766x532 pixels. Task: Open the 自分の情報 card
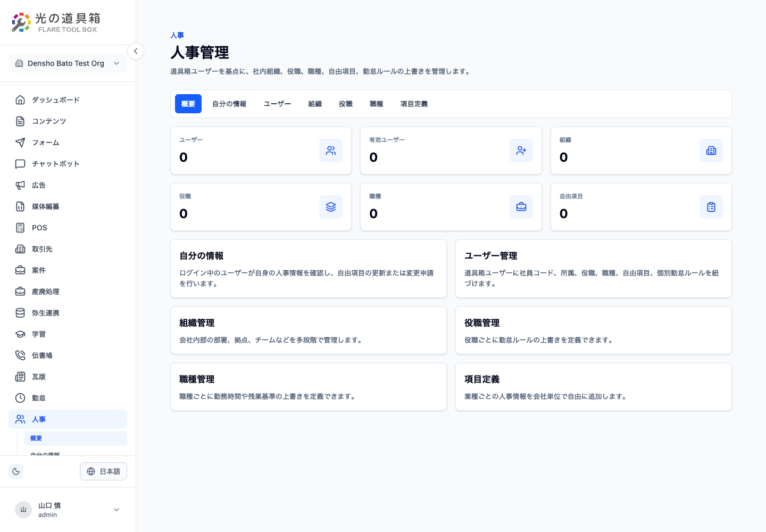click(x=309, y=269)
